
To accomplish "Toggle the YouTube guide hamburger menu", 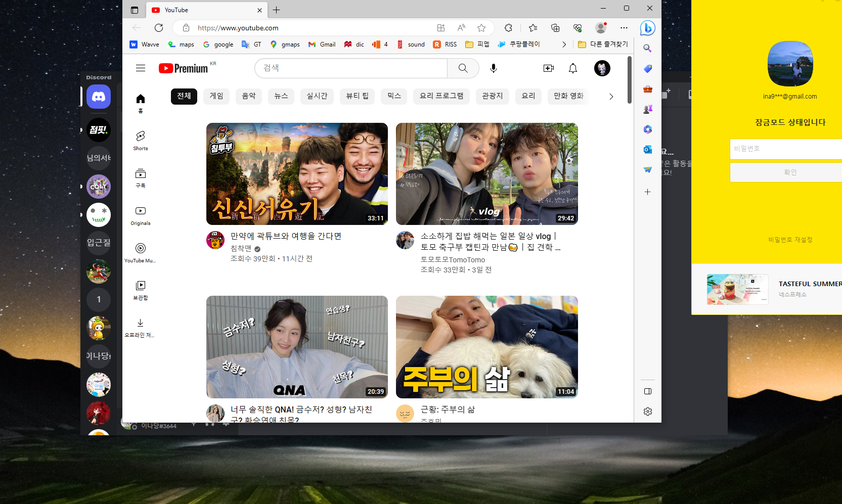I will pos(140,68).
